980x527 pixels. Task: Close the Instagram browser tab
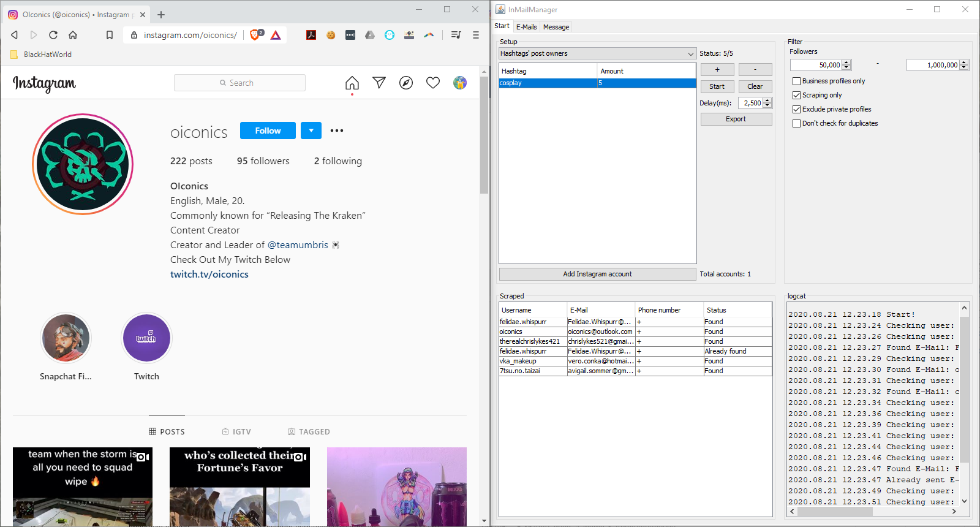[143, 15]
